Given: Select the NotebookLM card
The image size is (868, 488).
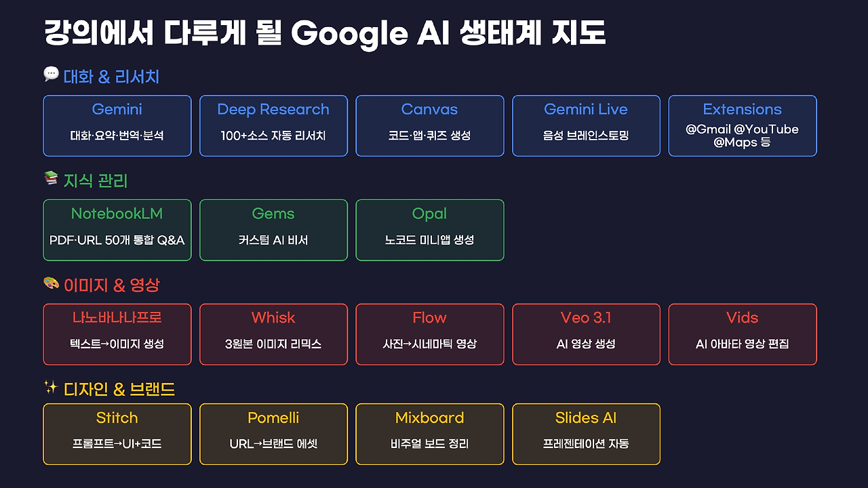Looking at the screenshot, I should point(117,230).
